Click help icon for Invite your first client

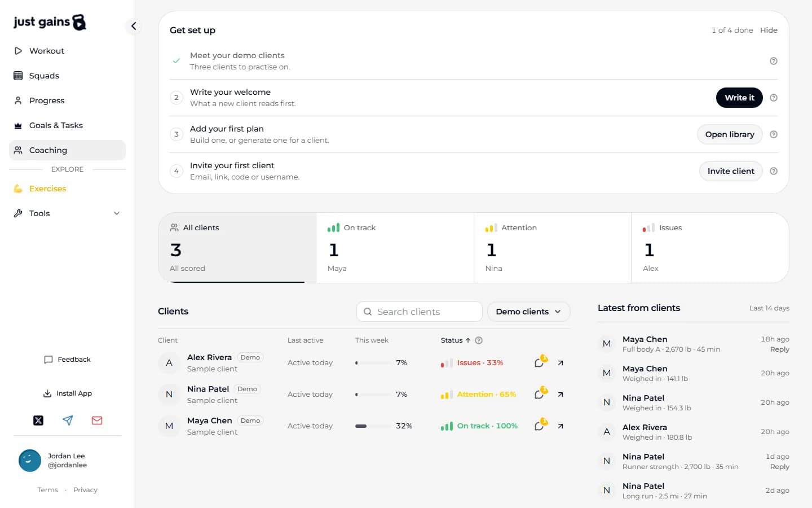[x=774, y=171]
